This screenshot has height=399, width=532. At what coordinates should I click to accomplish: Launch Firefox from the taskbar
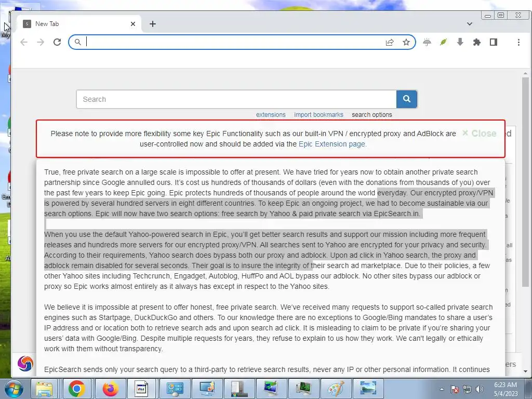110,389
